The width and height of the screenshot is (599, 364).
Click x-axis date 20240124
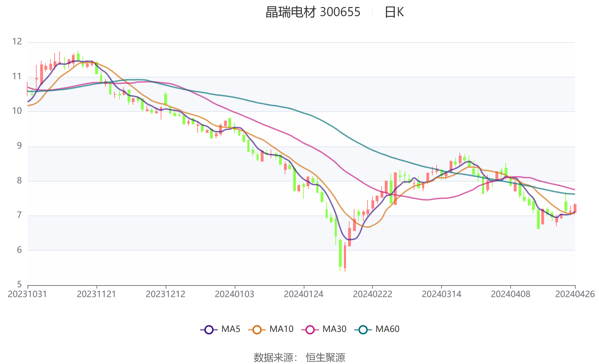pyautogui.click(x=304, y=294)
